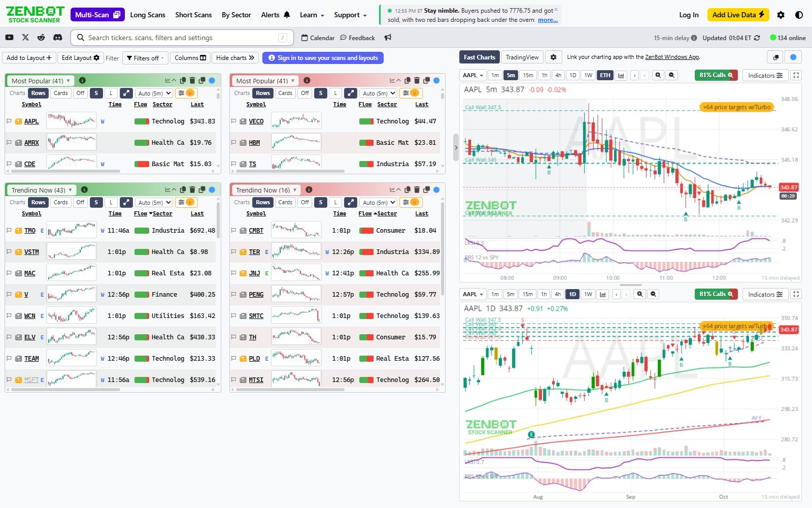Switch the green Most Popular panel to Cards view
The width and height of the screenshot is (812, 508).
pyautogui.click(x=61, y=93)
